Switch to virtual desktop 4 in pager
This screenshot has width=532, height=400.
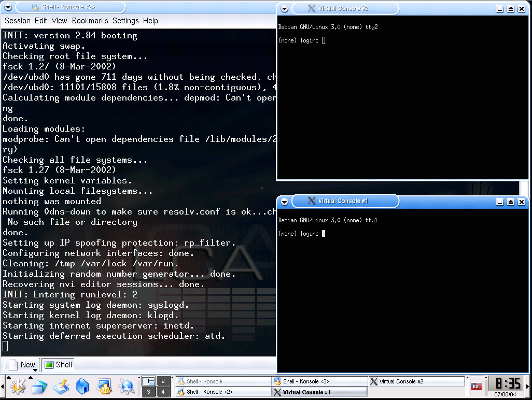pyautogui.click(x=163, y=392)
